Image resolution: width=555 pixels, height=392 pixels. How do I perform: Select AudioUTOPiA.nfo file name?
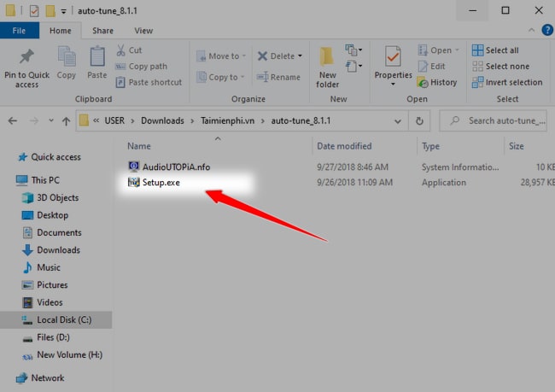[176, 167]
